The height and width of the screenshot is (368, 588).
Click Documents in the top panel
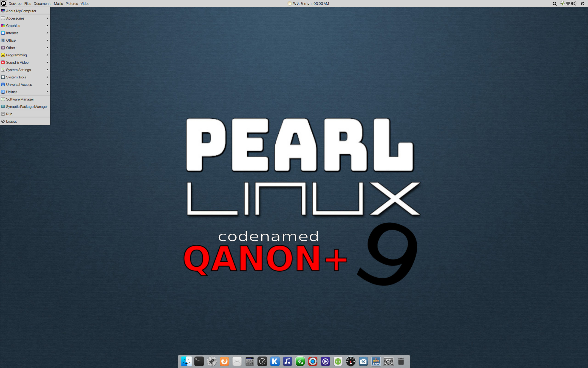click(42, 3)
